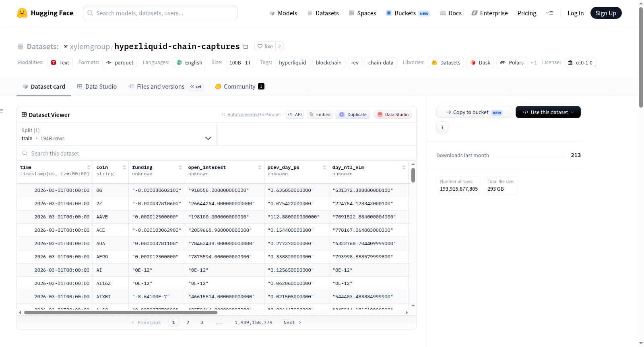Go to Spaces
Viewport: 644px width, 347px height.
362,13
